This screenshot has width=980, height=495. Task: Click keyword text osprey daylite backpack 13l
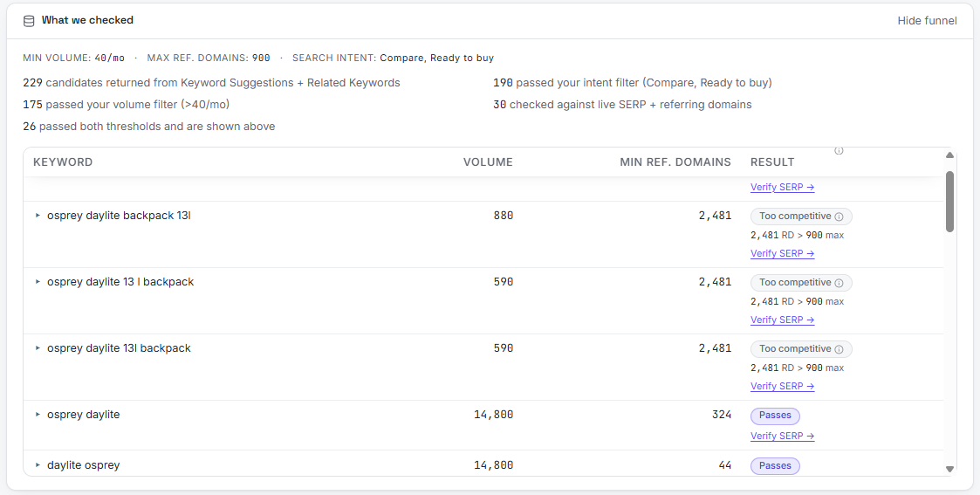pyautogui.click(x=119, y=216)
